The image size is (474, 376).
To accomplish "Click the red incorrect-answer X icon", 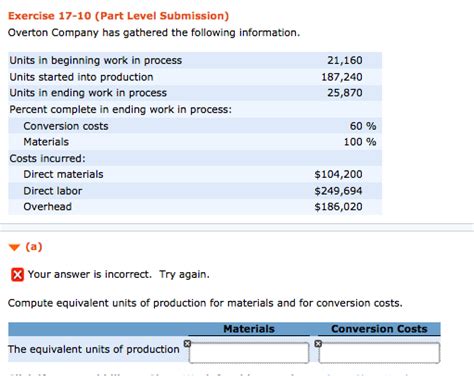I will (x=17, y=275).
